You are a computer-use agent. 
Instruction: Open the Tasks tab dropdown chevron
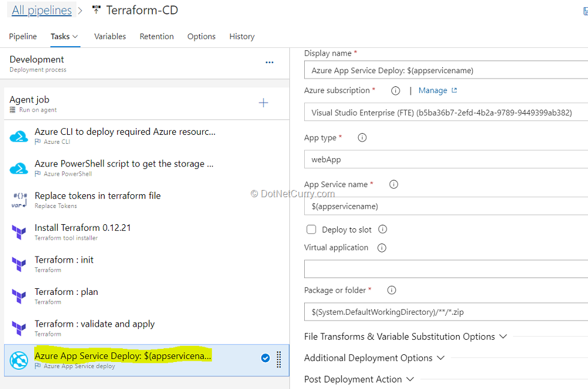click(75, 37)
